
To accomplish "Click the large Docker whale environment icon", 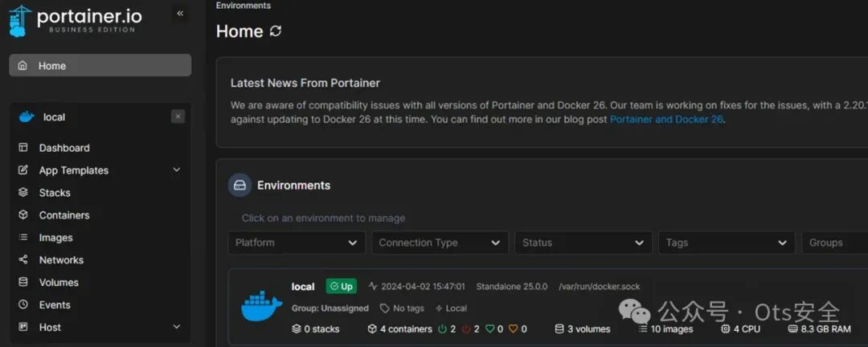I will point(262,305).
